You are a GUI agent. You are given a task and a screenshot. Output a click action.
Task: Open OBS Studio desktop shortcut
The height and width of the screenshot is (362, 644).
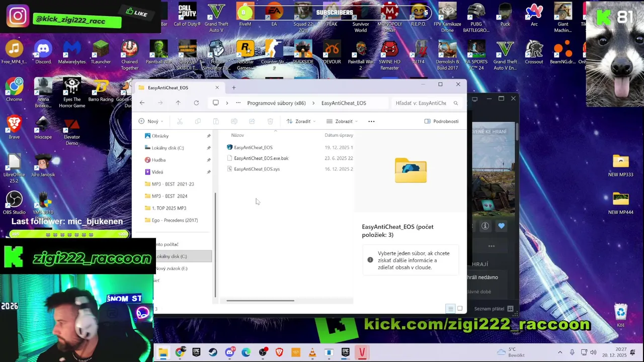[x=14, y=203]
